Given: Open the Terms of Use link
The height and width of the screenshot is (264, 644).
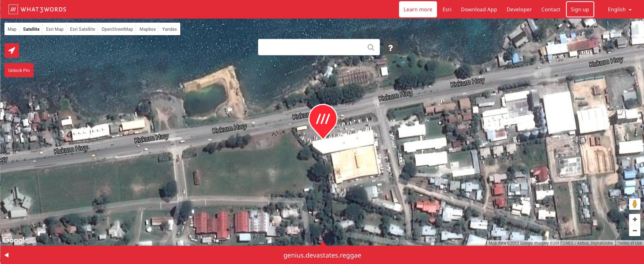Looking at the screenshot, I should 629,243.
